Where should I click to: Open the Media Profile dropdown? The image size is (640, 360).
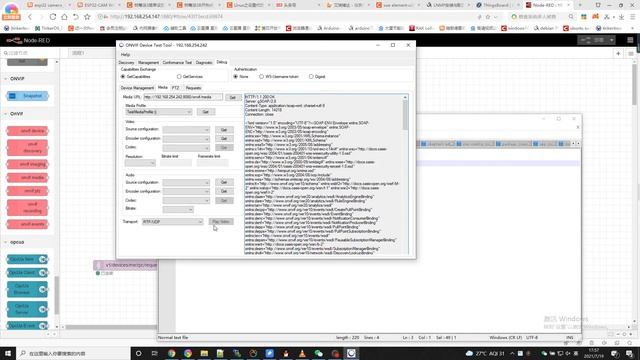(159, 112)
